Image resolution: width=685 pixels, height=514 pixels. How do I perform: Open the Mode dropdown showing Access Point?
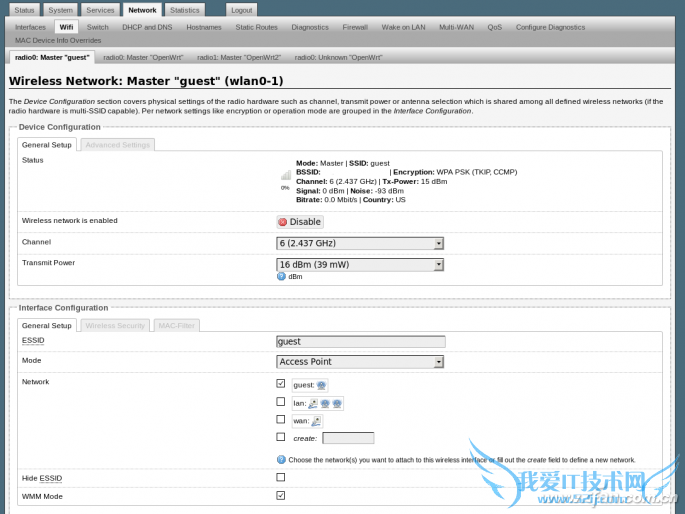[x=360, y=362]
